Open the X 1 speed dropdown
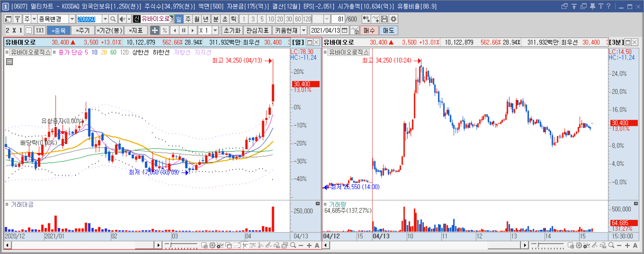Image resolution: width=644 pixels, height=254 pixels. (x=215, y=30)
